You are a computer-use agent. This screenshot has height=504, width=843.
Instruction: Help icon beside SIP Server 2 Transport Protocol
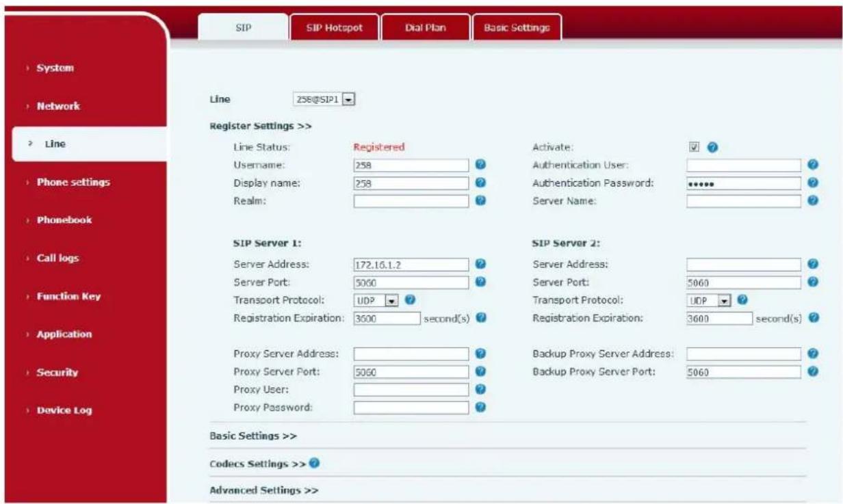point(742,300)
